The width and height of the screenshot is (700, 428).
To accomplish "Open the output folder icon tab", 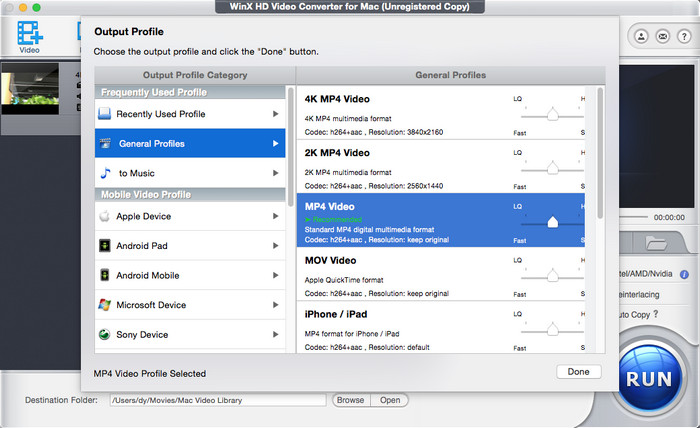I will pyautogui.click(x=656, y=243).
